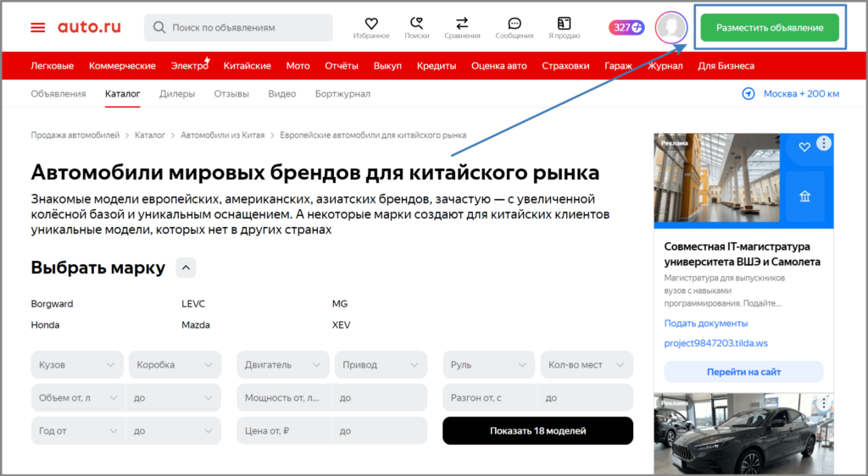Click the heart icon on the ad banner
The image size is (868, 476).
coord(804,147)
